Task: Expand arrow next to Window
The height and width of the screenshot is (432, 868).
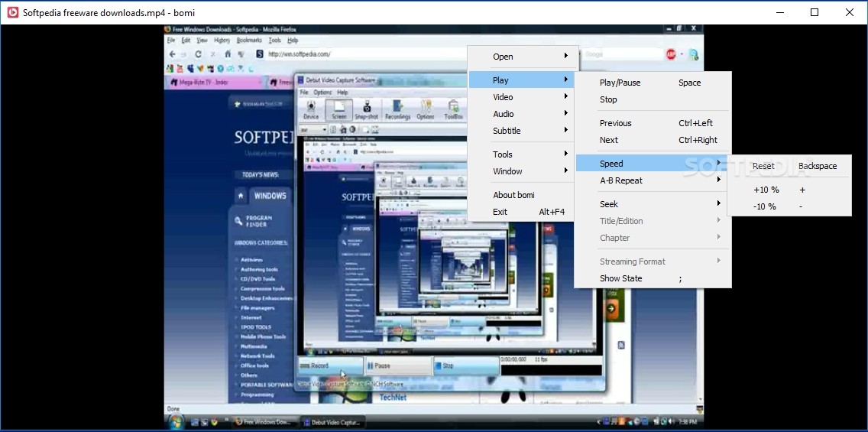Action: click(x=565, y=171)
